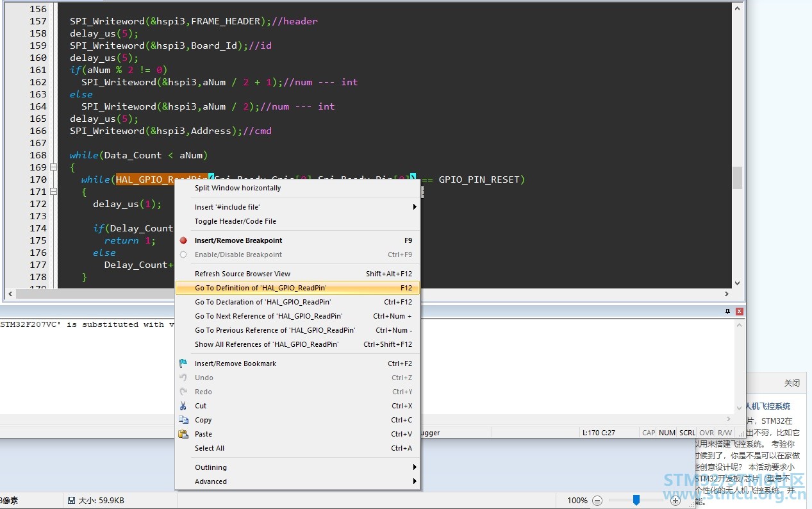
Task: Click editor scrollbar down arrow
Action: [737, 283]
